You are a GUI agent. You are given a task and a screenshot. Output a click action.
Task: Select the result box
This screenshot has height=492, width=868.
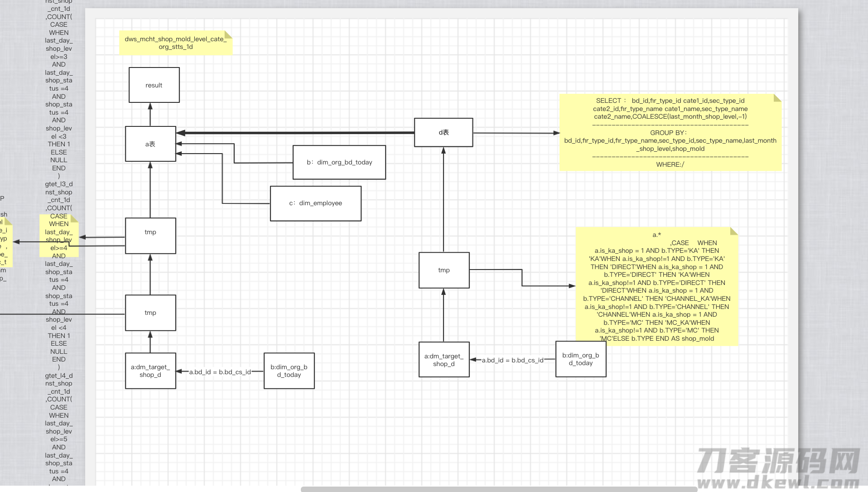154,85
